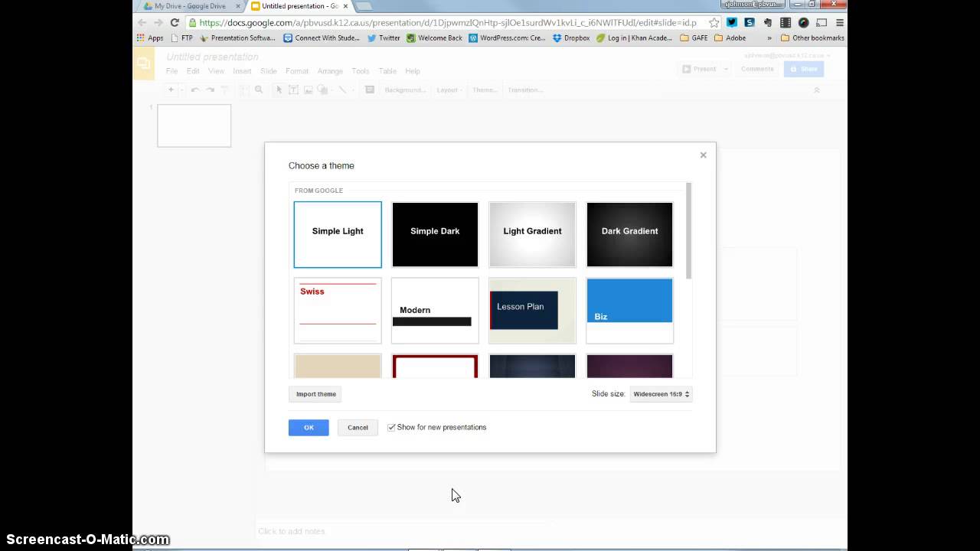
Task: Cancel the theme dialog
Action: (x=358, y=428)
